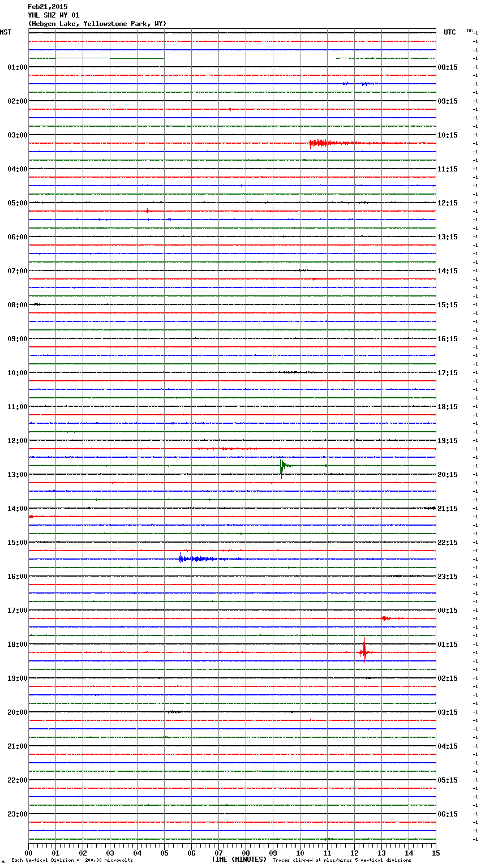
Task: Select the 11:00 MST time label
Action: [17, 407]
